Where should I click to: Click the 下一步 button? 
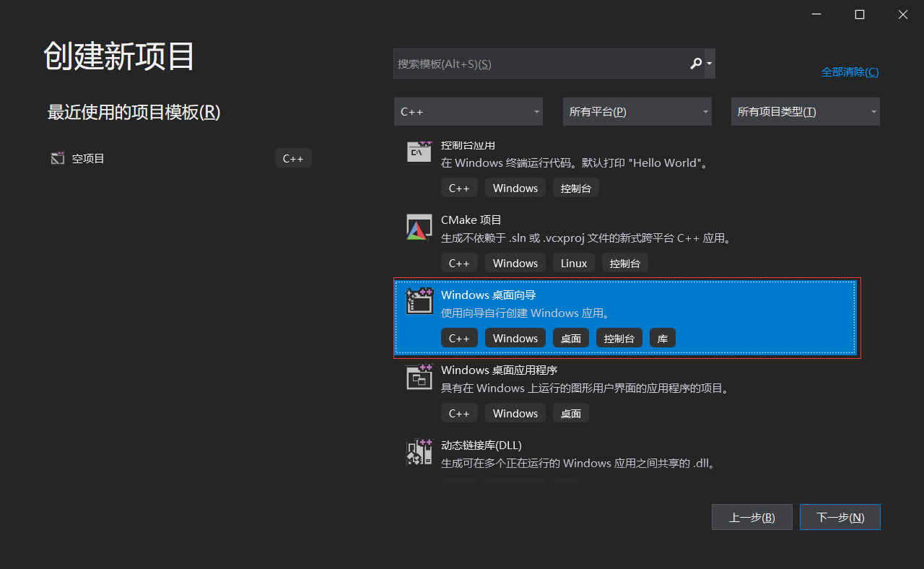pyautogui.click(x=840, y=516)
